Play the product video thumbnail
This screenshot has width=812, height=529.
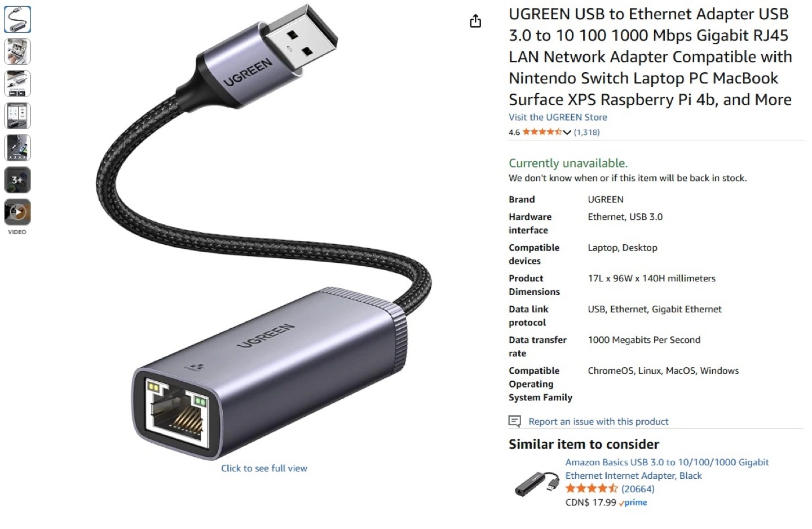[x=17, y=212]
